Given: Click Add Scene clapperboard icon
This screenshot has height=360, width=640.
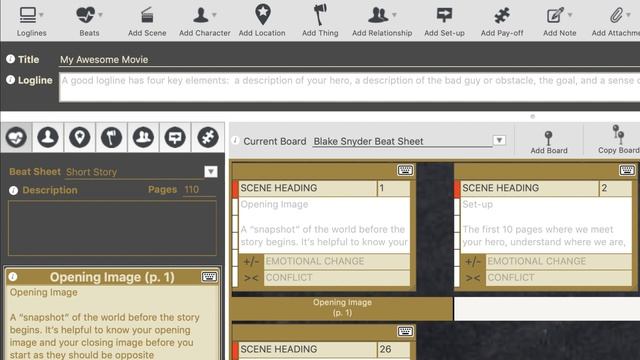Looking at the screenshot, I should coord(147,16).
